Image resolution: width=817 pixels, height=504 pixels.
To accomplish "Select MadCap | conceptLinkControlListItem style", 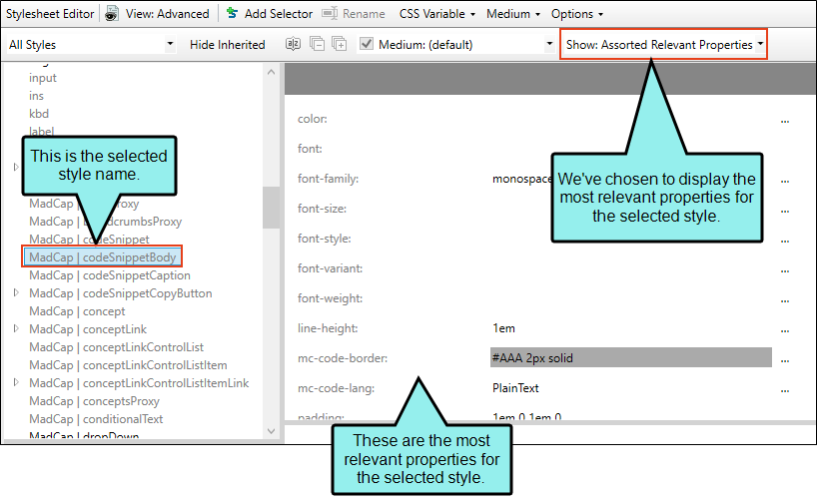I will tap(128, 365).
